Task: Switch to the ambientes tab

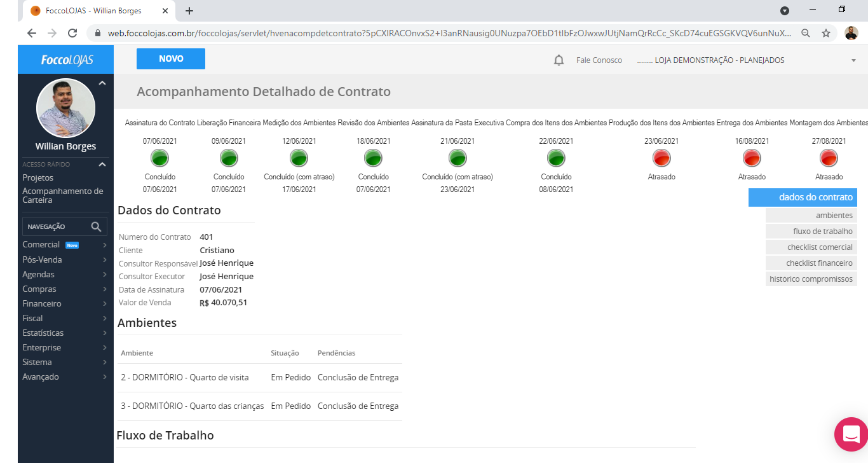Action: (x=811, y=216)
